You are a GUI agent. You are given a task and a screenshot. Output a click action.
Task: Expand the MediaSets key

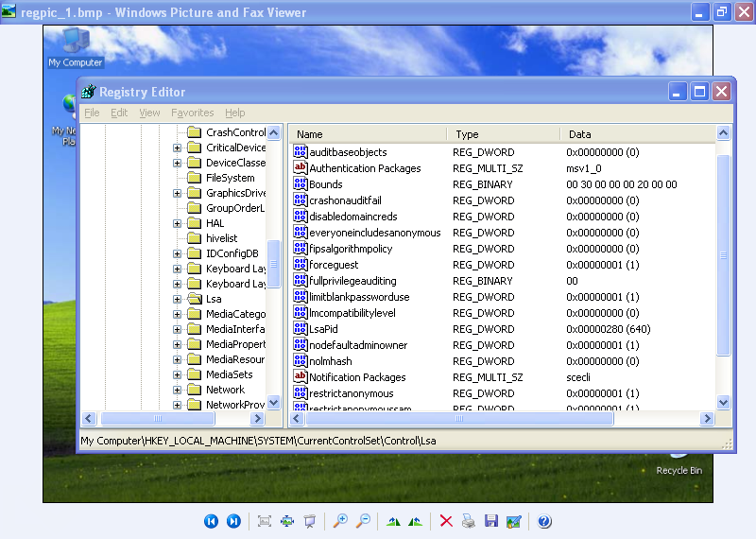(177, 374)
